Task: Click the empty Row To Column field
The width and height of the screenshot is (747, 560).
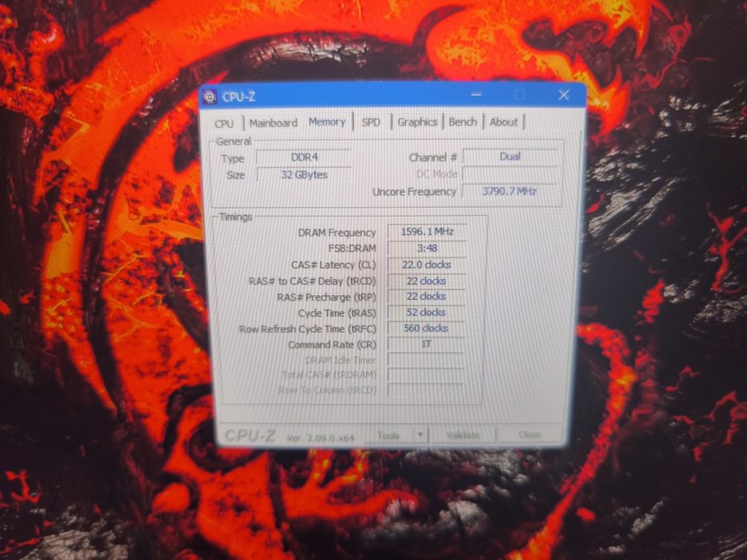Action: point(426,390)
